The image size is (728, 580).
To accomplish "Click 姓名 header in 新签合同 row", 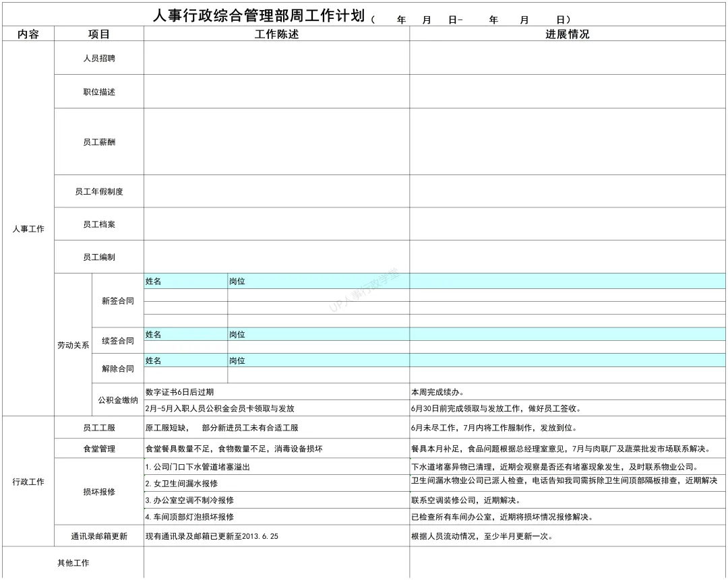I will coord(186,281).
